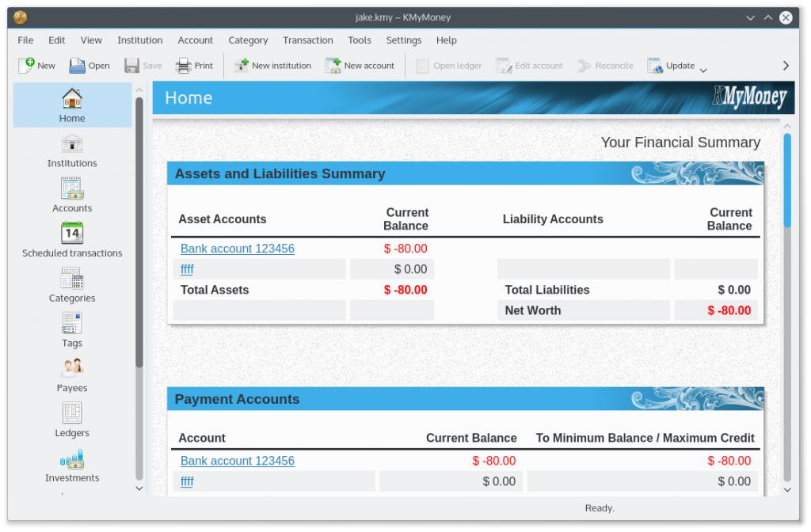Print using the Print toolbar button
Image resolution: width=811 pixels, height=532 pixels.
point(194,66)
